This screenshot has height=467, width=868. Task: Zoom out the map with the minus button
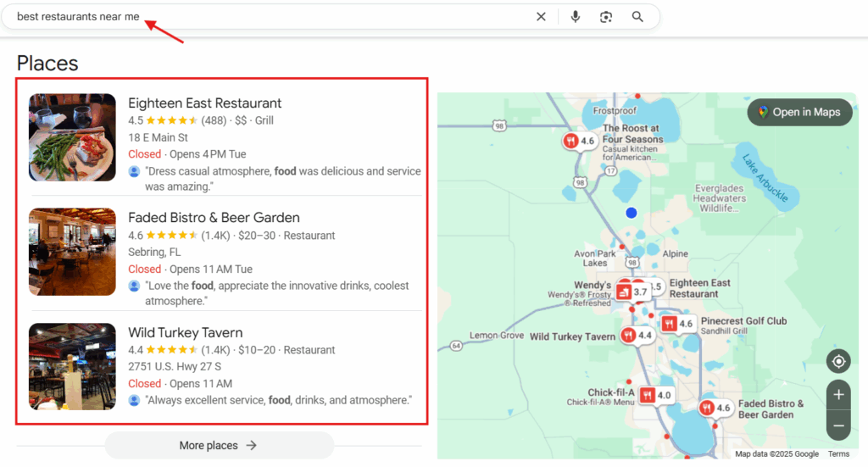[x=838, y=425]
